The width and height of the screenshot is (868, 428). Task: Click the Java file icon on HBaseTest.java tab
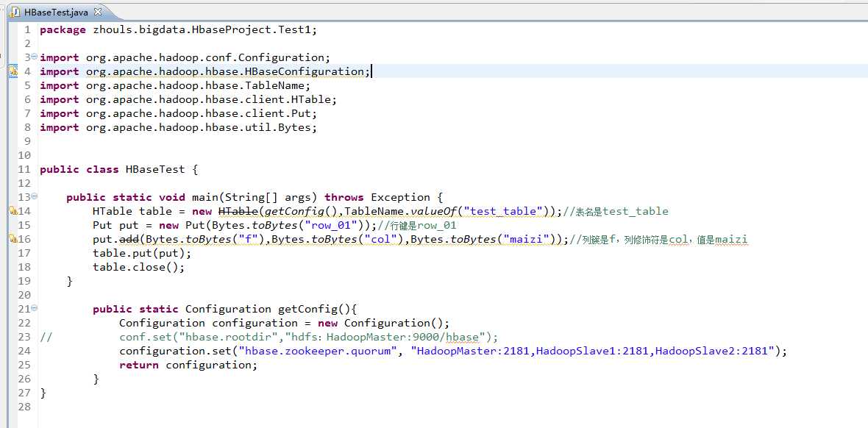pyautogui.click(x=16, y=12)
